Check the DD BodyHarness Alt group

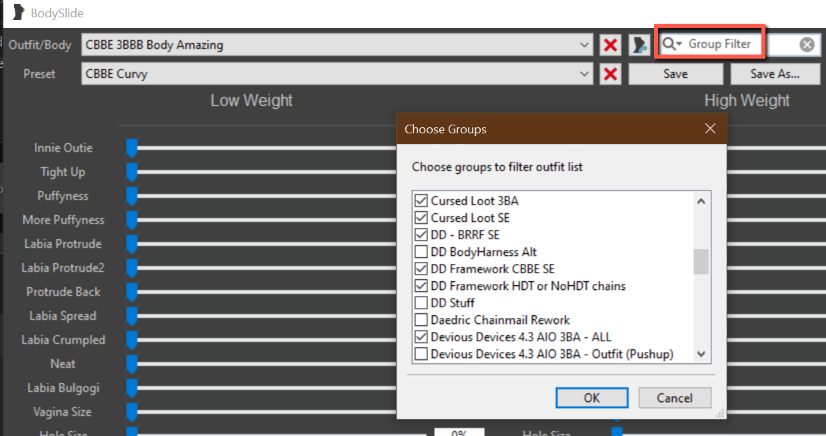tap(421, 252)
